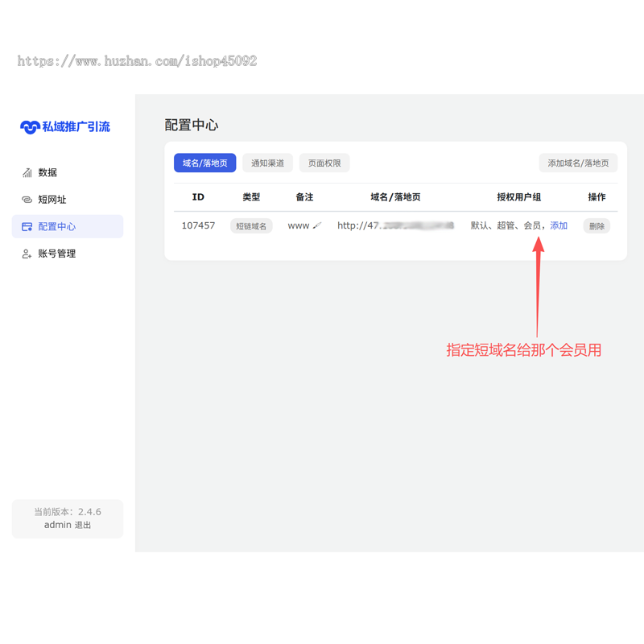644x644 pixels.
Task: Open the 数据 menu item
Action: click(x=68, y=172)
